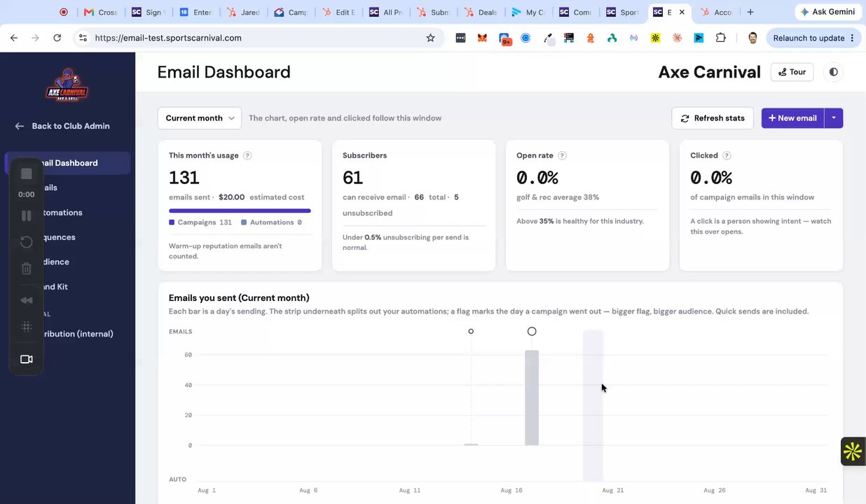Start the Tour

(792, 72)
